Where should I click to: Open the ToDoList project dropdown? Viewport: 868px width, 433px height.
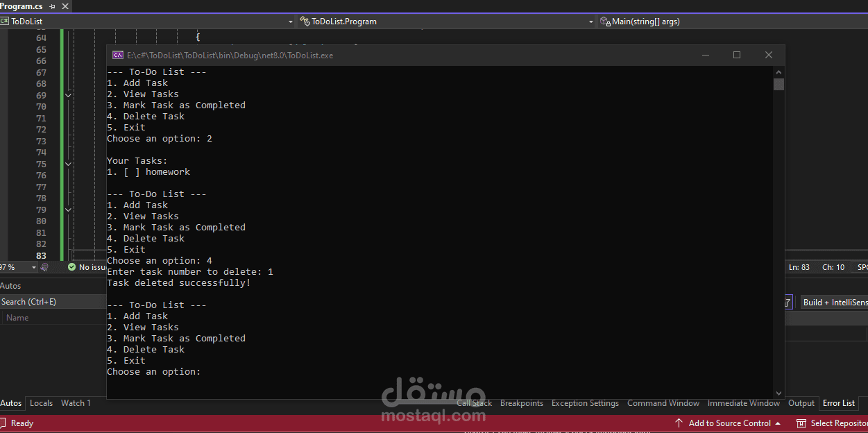291,22
